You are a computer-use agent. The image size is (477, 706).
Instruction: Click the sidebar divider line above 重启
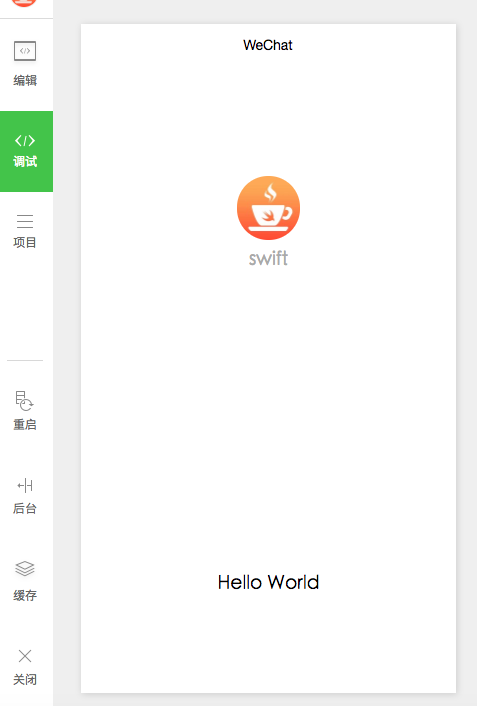[25, 361]
